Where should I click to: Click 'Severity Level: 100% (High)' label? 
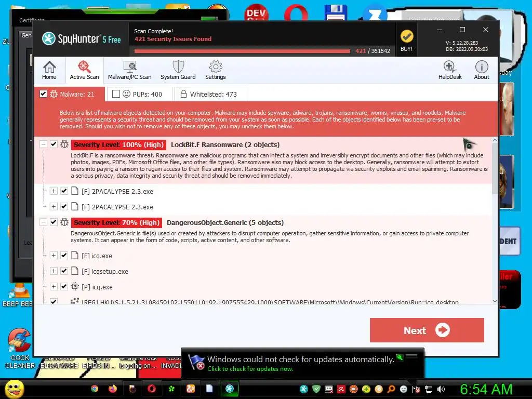point(119,144)
